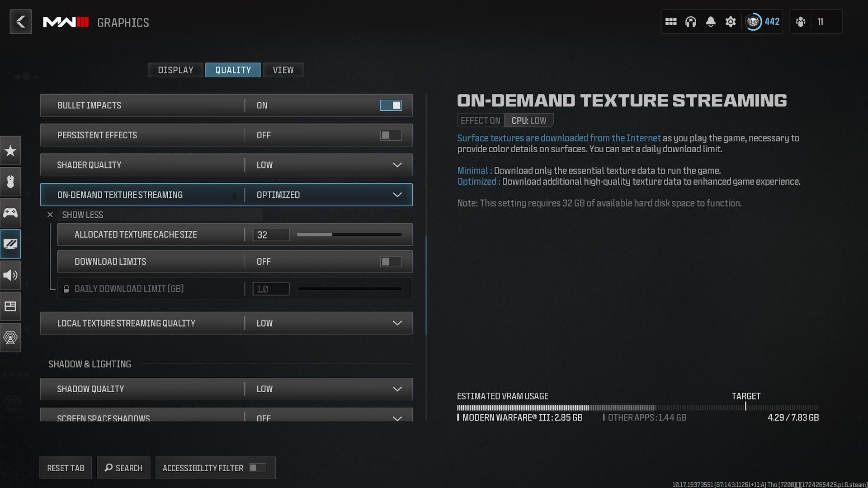
Task: Click the Favourites star sidebar icon
Action: pyautogui.click(x=11, y=150)
